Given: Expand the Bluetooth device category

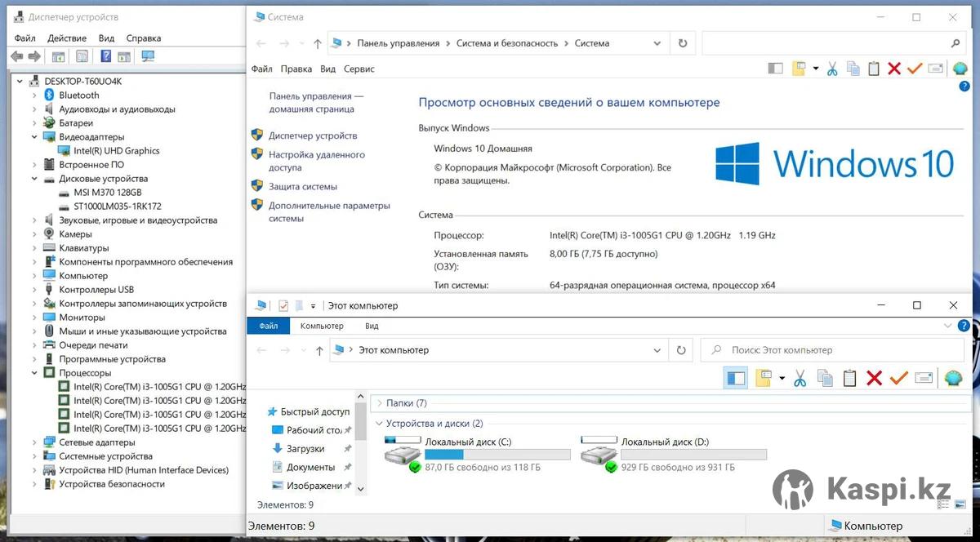Looking at the screenshot, I should tap(34, 96).
